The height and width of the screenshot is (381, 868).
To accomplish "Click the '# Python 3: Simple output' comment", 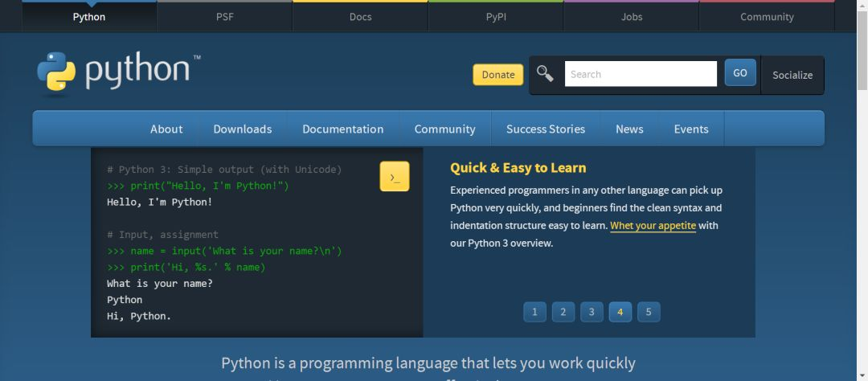I will [224, 170].
